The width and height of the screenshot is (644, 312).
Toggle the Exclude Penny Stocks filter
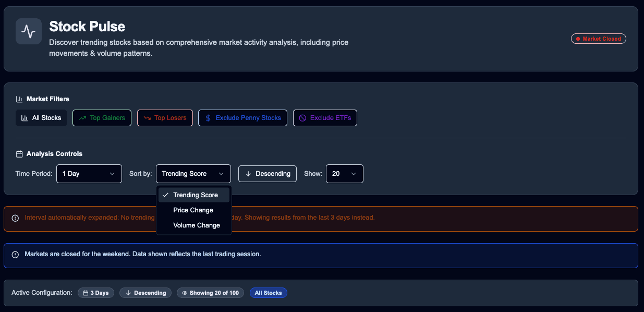pyautogui.click(x=242, y=118)
